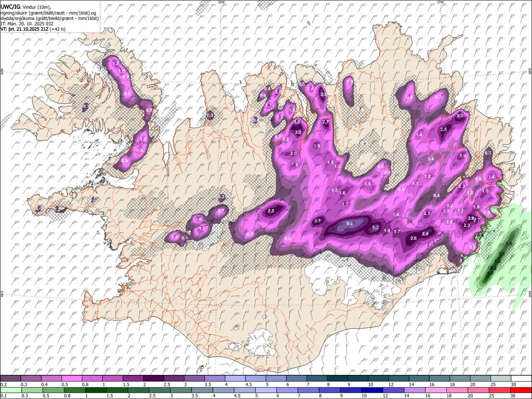Viewport: 532px width, 399px height.
Task: Click the 'slydda/snjókoma' description line
Action: pos(49,18)
